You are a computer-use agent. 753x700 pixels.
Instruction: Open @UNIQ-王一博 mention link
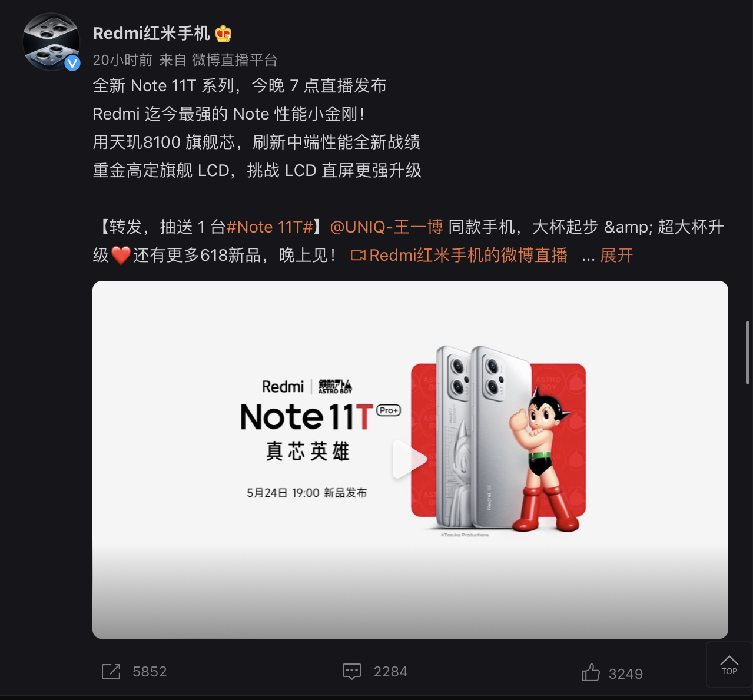click(x=387, y=227)
